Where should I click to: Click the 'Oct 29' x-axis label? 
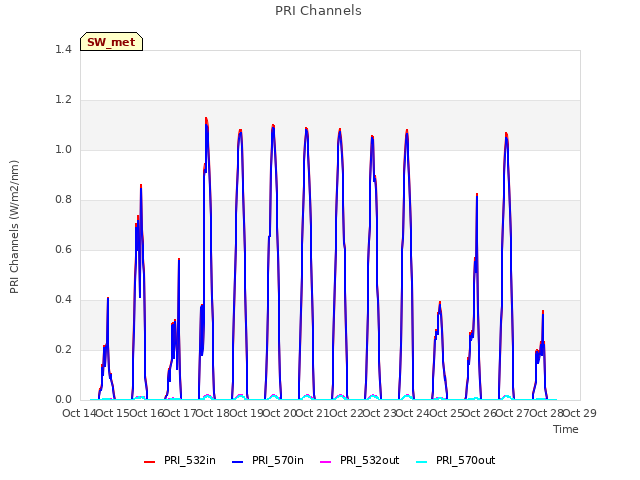(580, 413)
